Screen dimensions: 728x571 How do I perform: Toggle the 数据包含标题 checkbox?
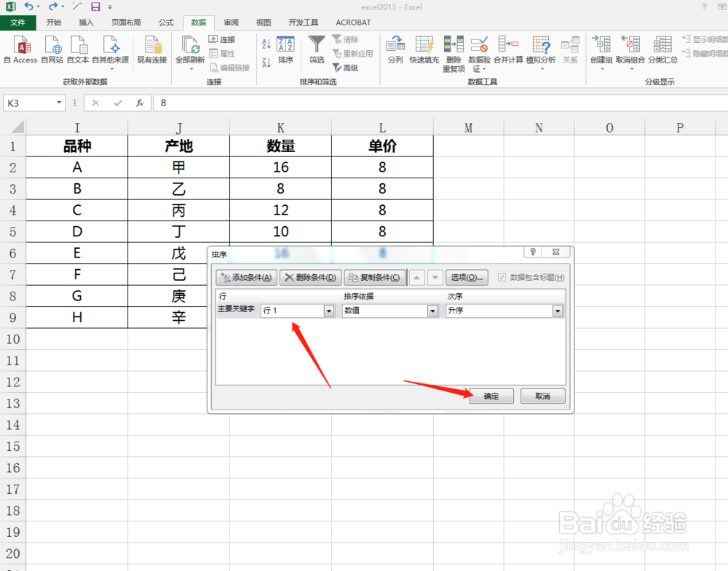pos(502,277)
